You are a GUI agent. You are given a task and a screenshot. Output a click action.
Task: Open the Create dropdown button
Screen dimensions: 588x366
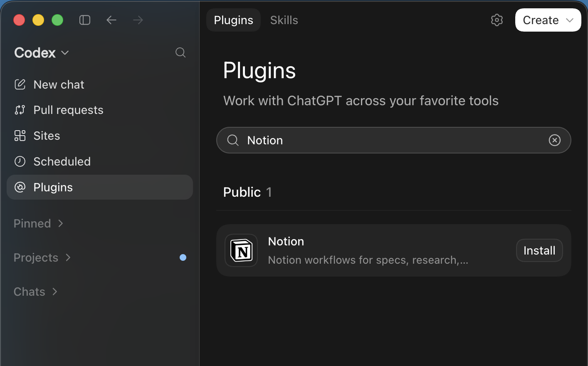click(548, 20)
